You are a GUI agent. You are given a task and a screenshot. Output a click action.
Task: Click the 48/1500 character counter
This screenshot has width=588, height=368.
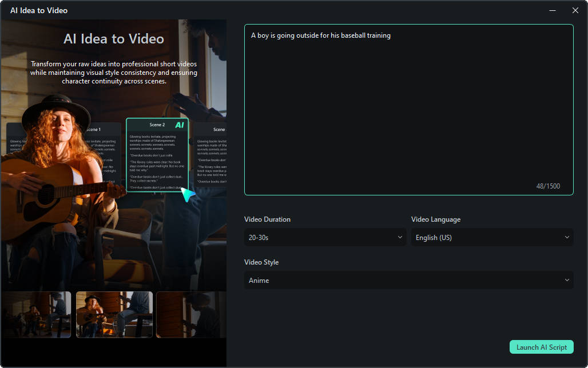click(x=548, y=186)
